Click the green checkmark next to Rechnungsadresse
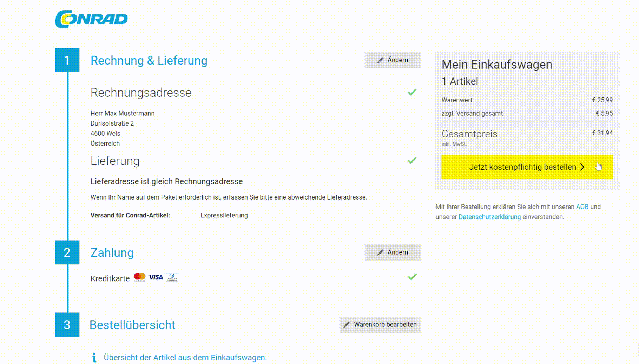Viewport: 639px width, 364px height. [x=412, y=92]
